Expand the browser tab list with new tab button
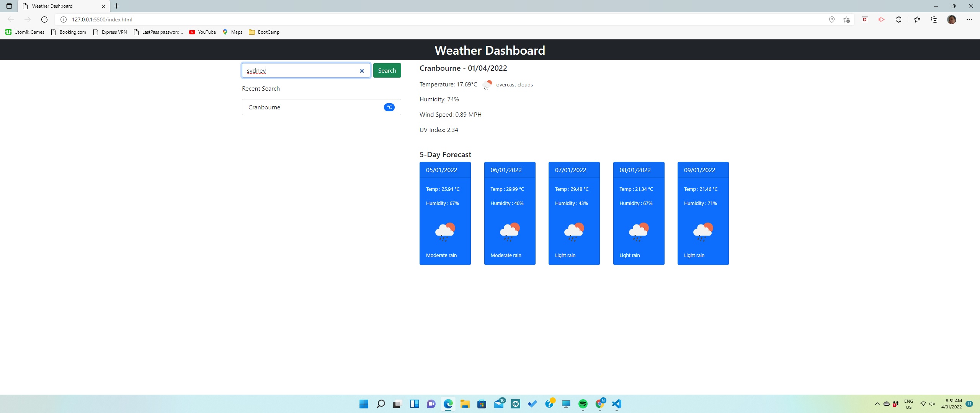Viewport: 980px width, 413px height. click(x=117, y=6)
